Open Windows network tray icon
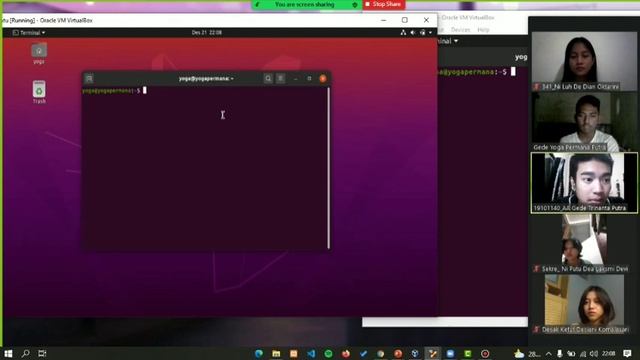Screen dimensions: 640x360 582,353
